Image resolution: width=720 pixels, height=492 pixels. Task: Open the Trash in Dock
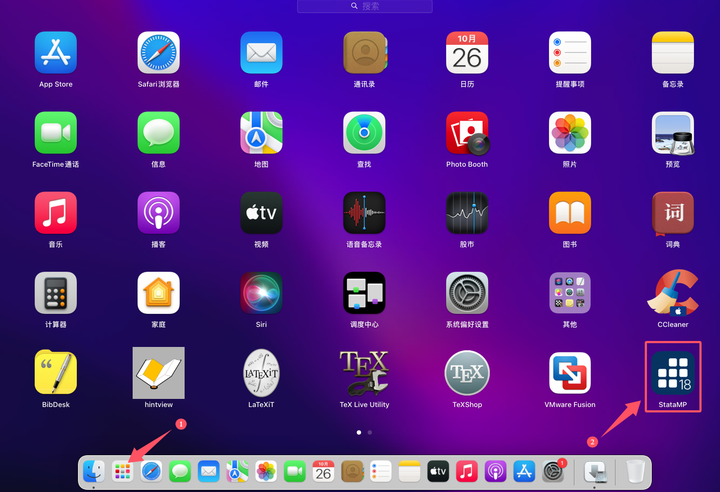pyautogui.click(x=636, y=471)
